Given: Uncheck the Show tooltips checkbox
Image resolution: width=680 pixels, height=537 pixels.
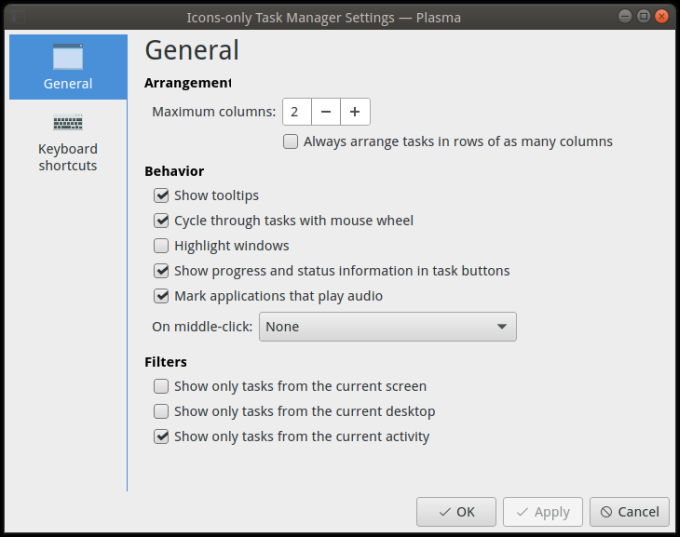Looking at the screenshot, I should [161, 196].
